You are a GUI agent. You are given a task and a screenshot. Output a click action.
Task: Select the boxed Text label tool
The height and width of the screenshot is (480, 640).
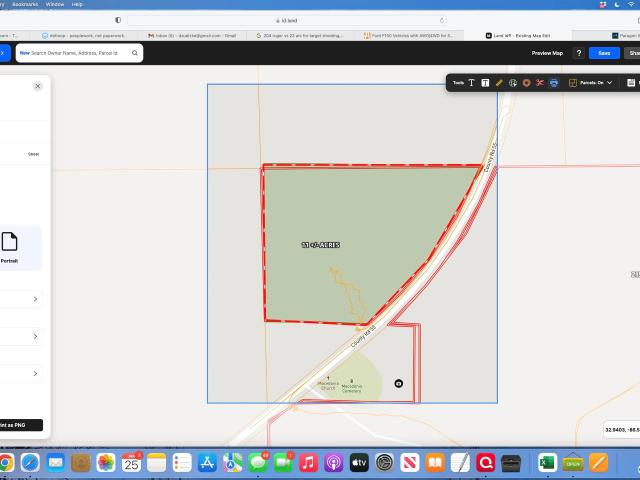[485, 83]
